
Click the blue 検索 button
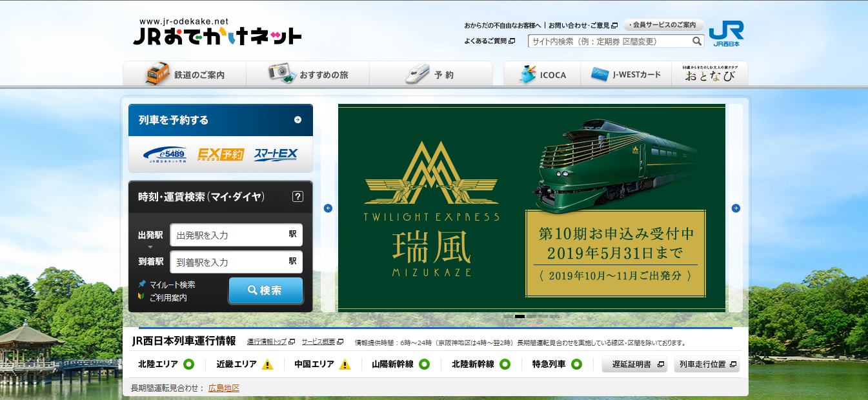point(265,290)
